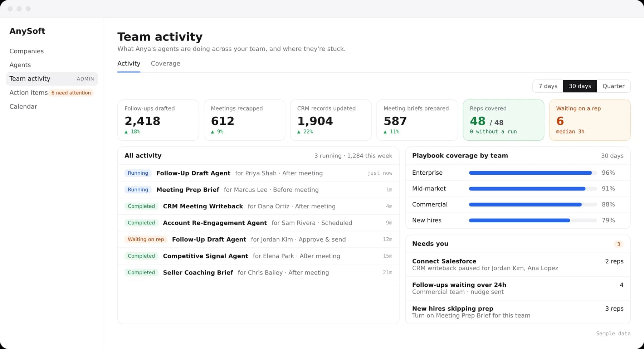
Task: Click the Enterprise coverage progress bar
Action: coord(533,173)
